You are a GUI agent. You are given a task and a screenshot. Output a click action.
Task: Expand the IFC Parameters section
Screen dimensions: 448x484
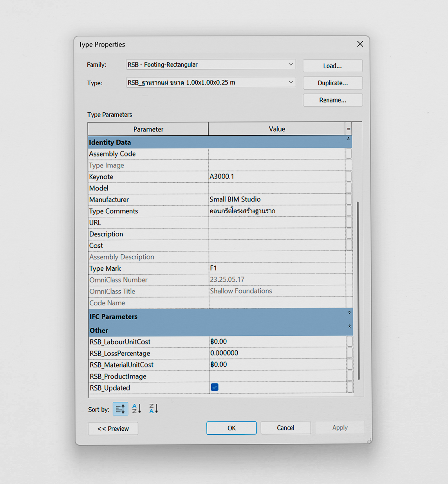click(348, 313)
